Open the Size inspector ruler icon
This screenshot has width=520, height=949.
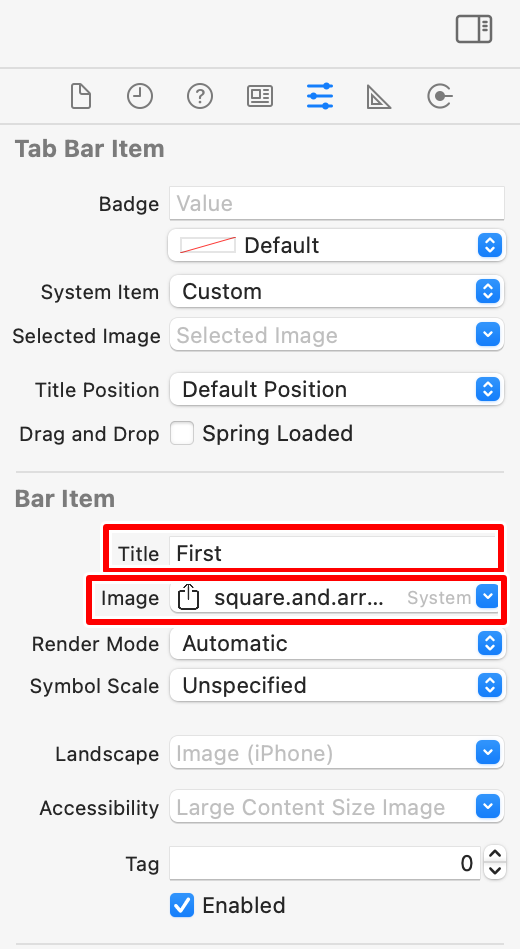379,97
